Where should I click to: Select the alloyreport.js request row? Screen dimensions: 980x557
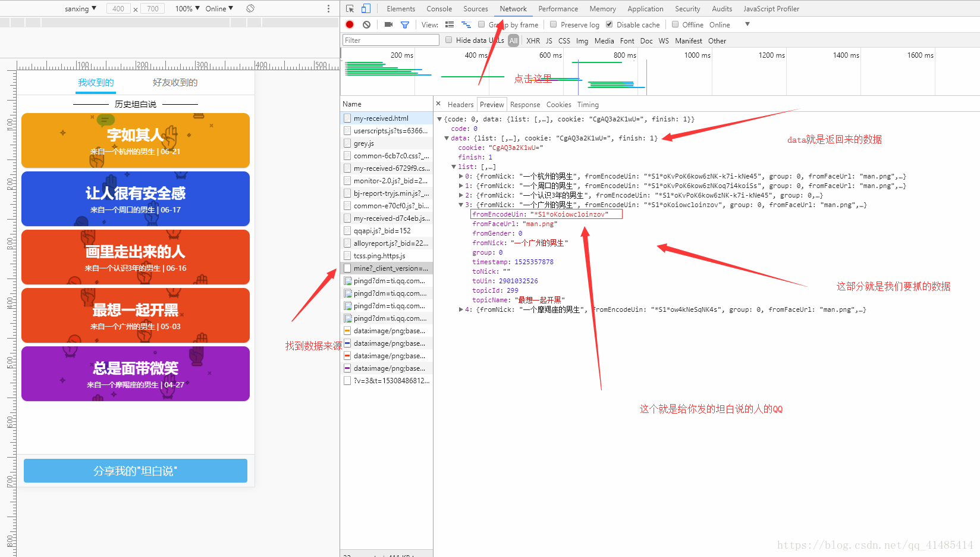(387, 243)
